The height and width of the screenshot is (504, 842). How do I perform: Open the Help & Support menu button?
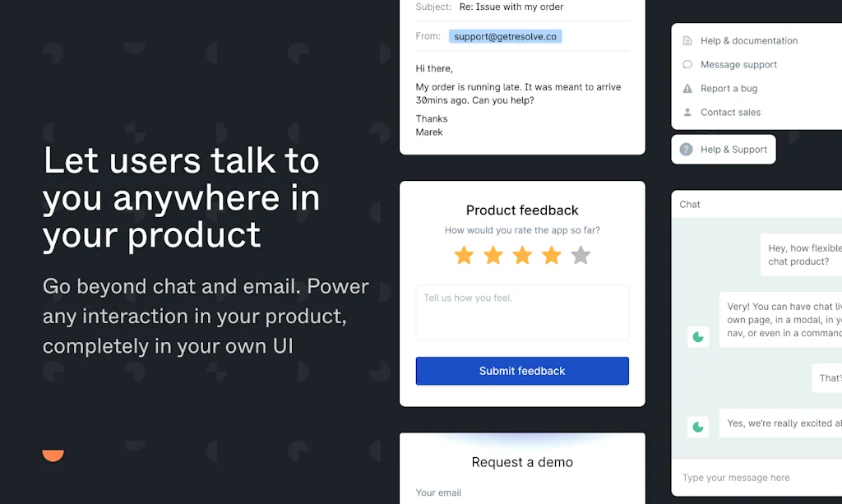tap(724, 150)
